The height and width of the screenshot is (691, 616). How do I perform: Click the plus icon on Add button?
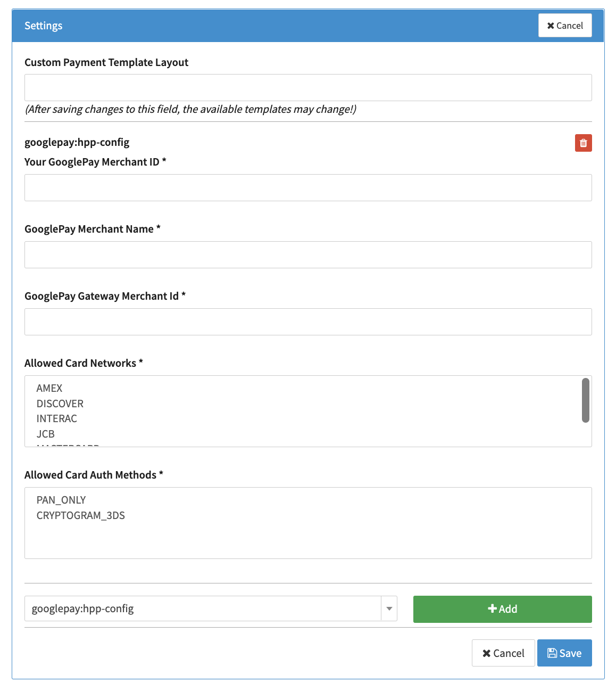pyautogui.click(x=492, y=608)
